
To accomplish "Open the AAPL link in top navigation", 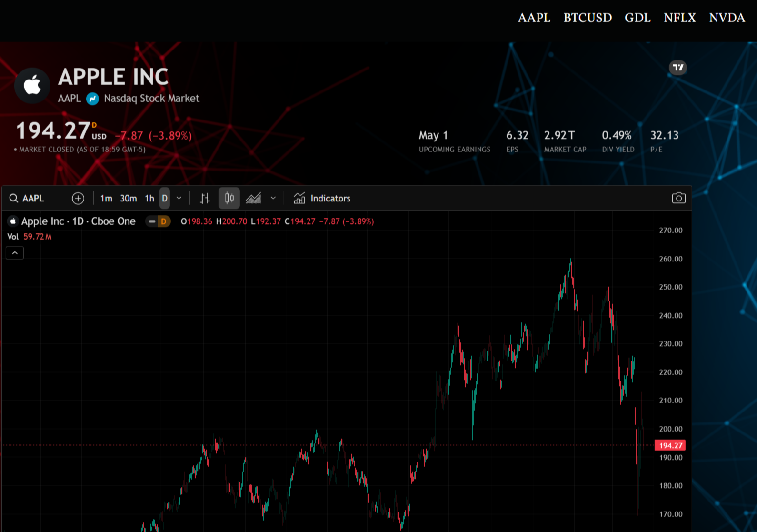I will (534, 18).
